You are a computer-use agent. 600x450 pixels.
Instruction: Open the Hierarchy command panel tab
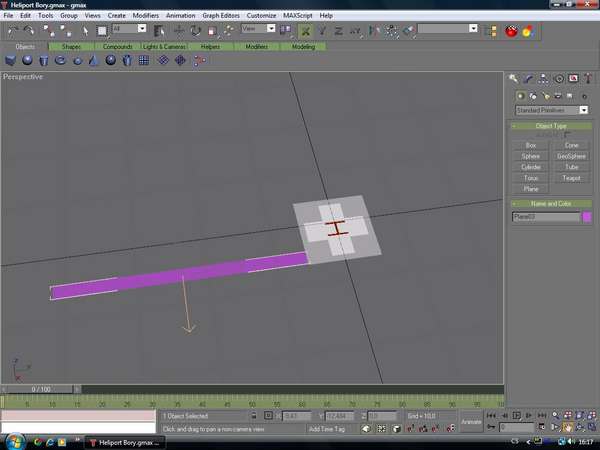543,79
